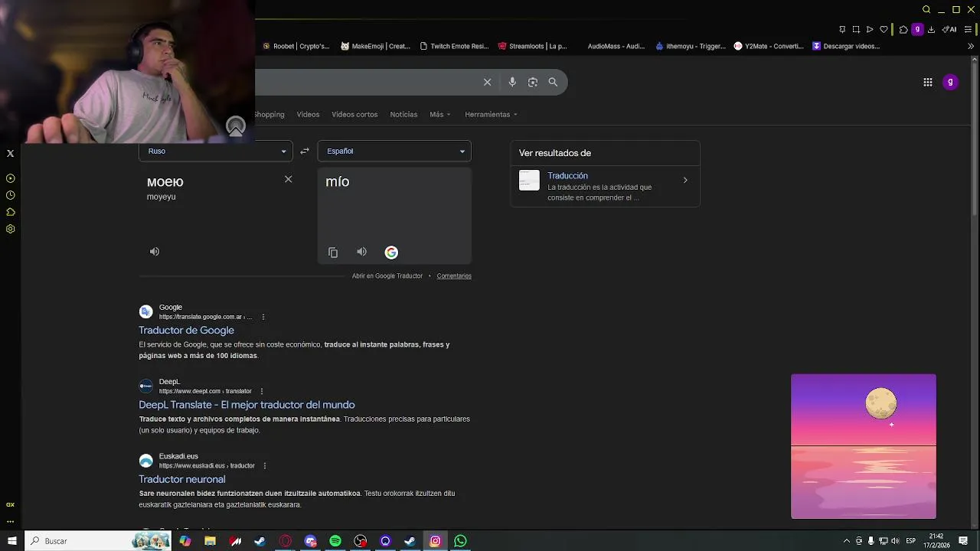Expand the Más search filter menu
This screenshot has height=551, width=980.
440,114
